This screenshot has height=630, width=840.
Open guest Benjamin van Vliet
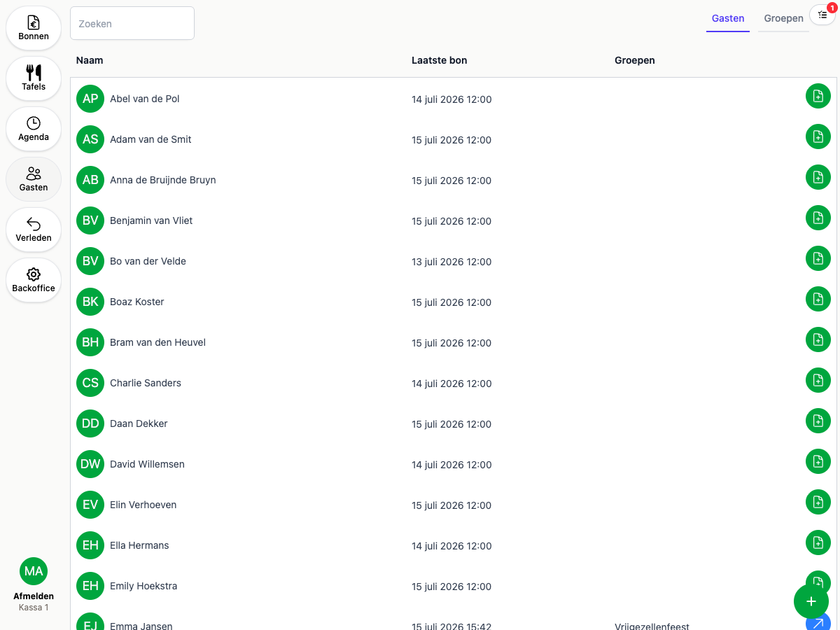(x=151, y=220)
